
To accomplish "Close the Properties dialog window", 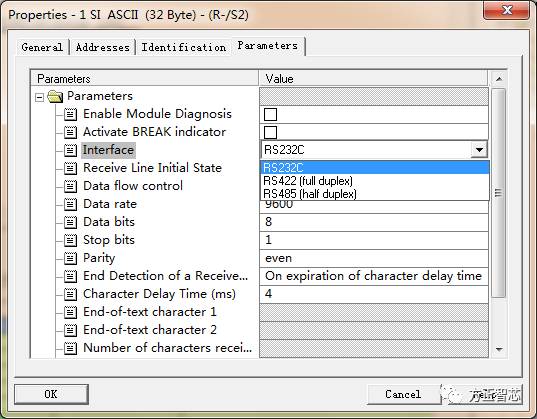I will pyautogui.click(x=507, y=10).
